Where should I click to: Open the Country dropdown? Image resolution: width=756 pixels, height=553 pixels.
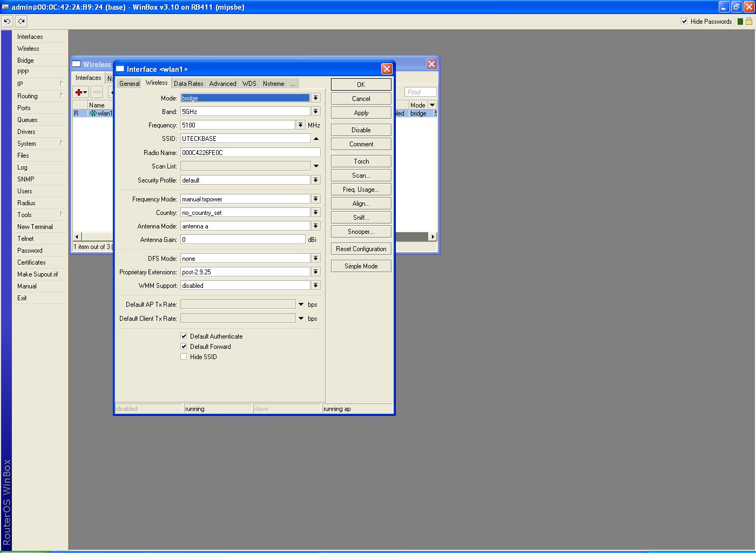(x=316, y=212)
